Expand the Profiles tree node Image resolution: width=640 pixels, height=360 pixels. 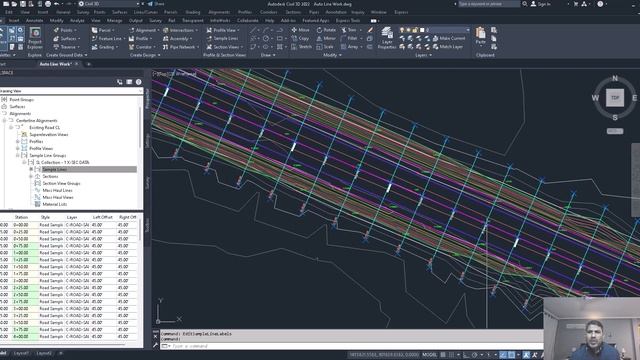(18, 142)
